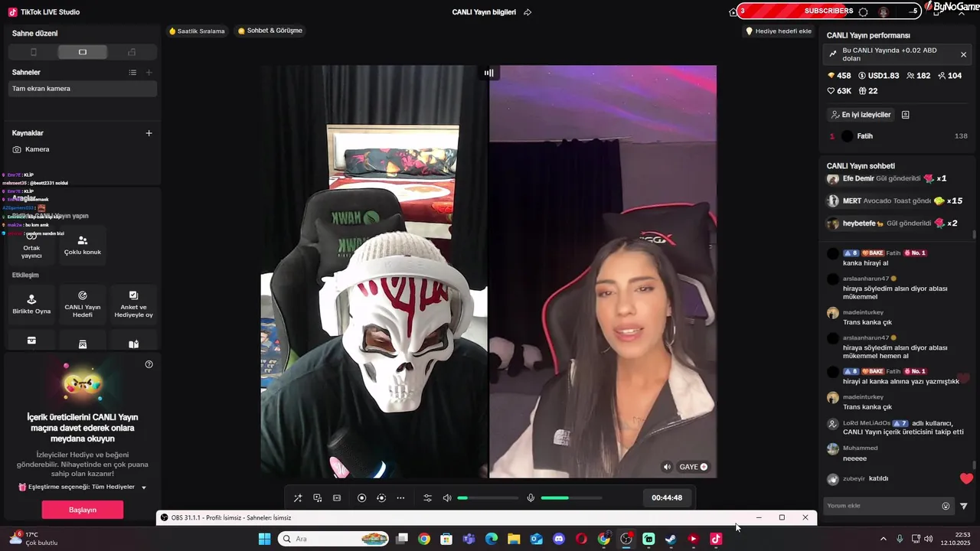Open Discord from the taskbar
The height and width of the screenshot is (551, 980).
[x=559, y=539]
